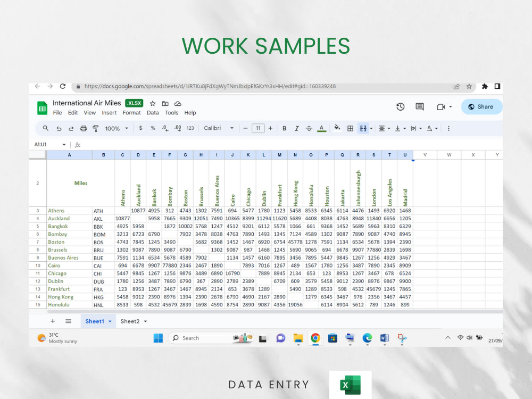Viewport: 532px width, 399px height.
Task: Click the font size field
Action: (258, 128)
